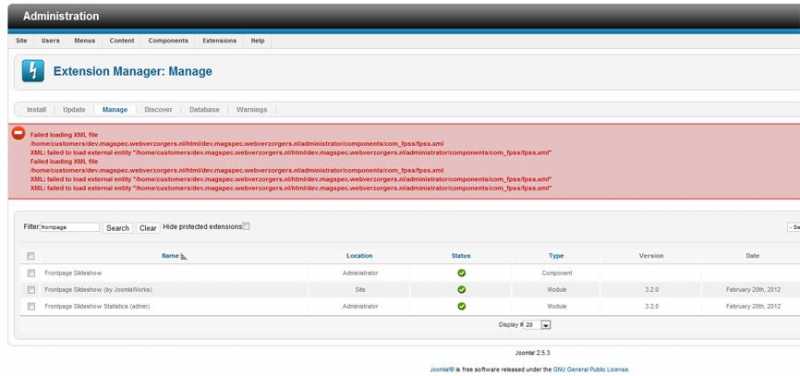Viewport: 800px width, 376px height.
Task: Open the Components menu
Action: [x=168, y=41]
